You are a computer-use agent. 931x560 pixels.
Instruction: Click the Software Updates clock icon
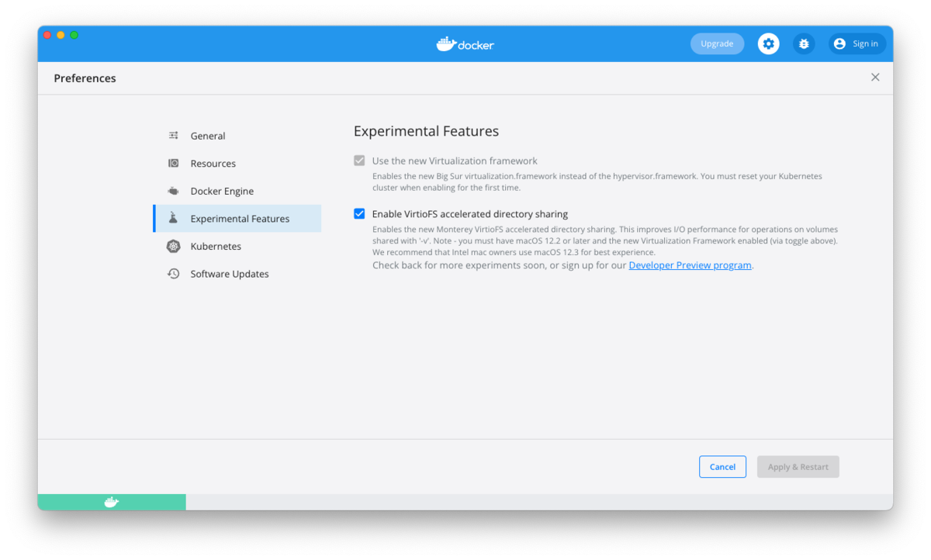(174, 274)
